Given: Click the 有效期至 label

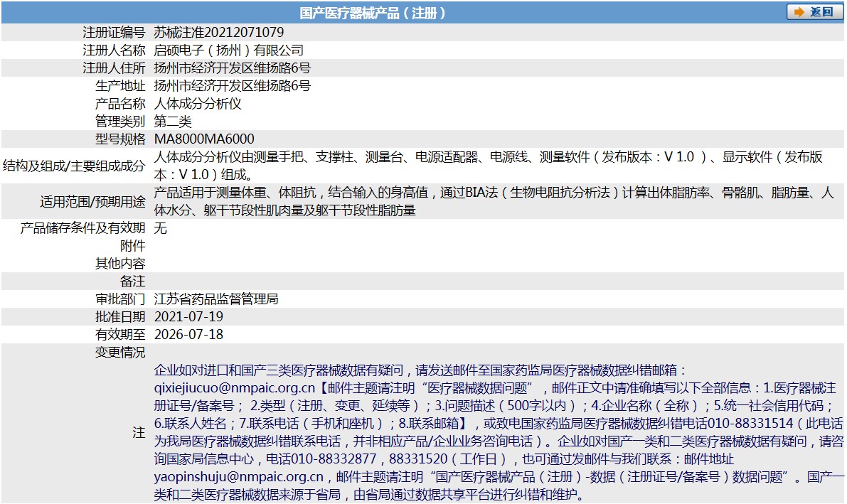Looking at the screenshot, I should 120,335.
